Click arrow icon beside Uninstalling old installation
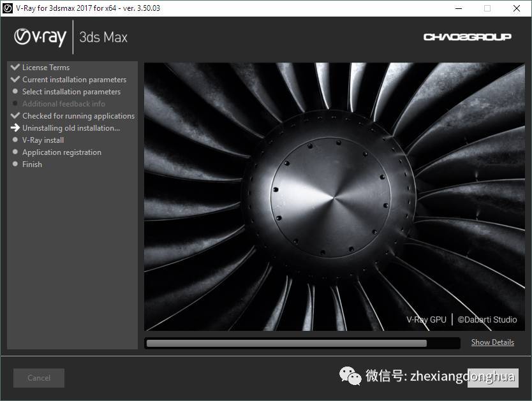Screen dimensions: 532x401 point(15,128)
